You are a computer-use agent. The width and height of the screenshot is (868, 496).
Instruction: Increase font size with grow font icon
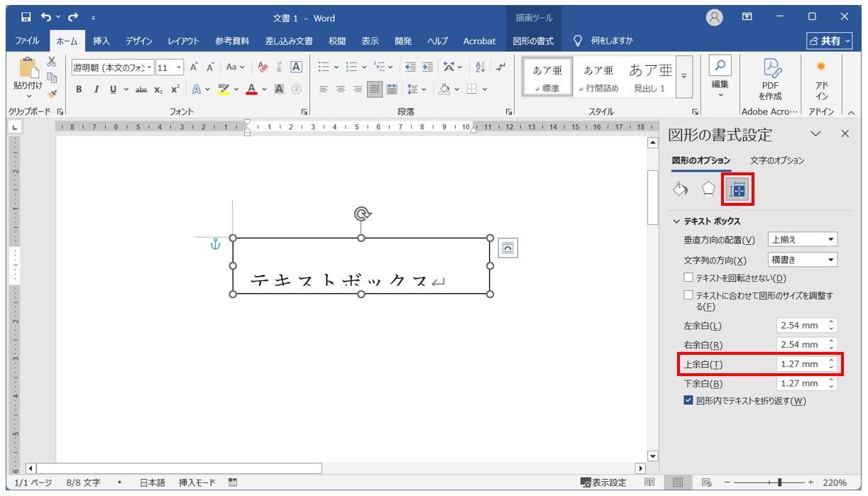pyautogui.click(x=193, y=67)
